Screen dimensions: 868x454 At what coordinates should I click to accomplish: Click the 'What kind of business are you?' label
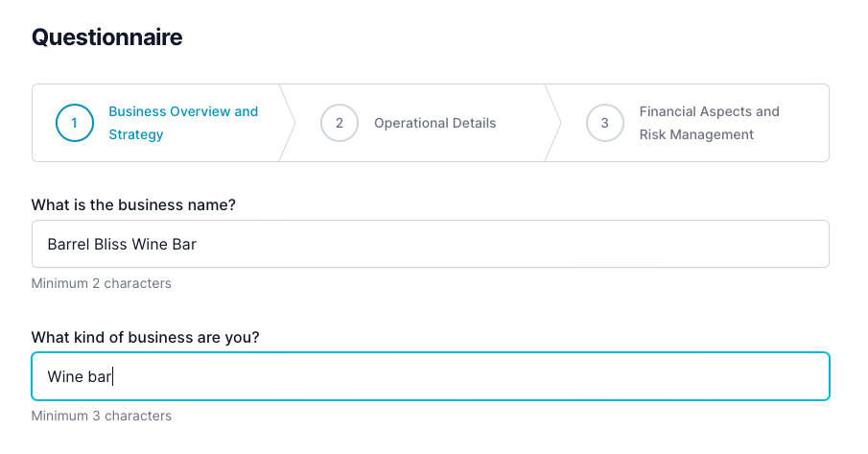click(146, 337)
